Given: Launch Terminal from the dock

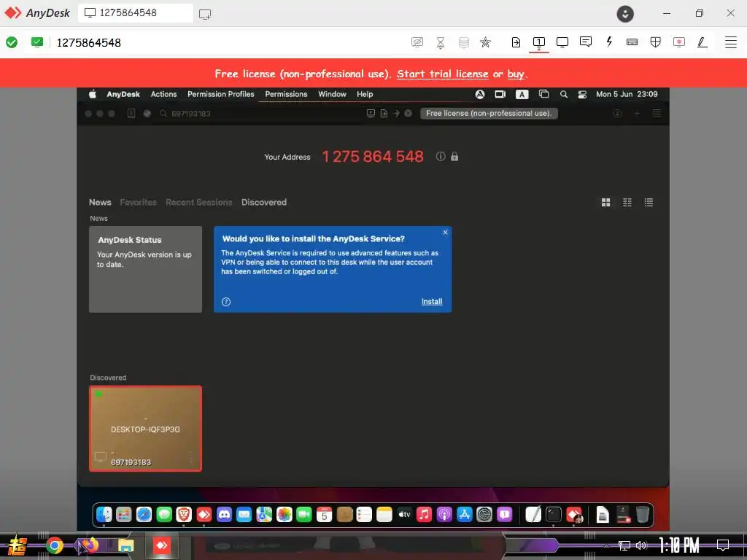Looking at the screenshot, I should (x=554, y=514).
